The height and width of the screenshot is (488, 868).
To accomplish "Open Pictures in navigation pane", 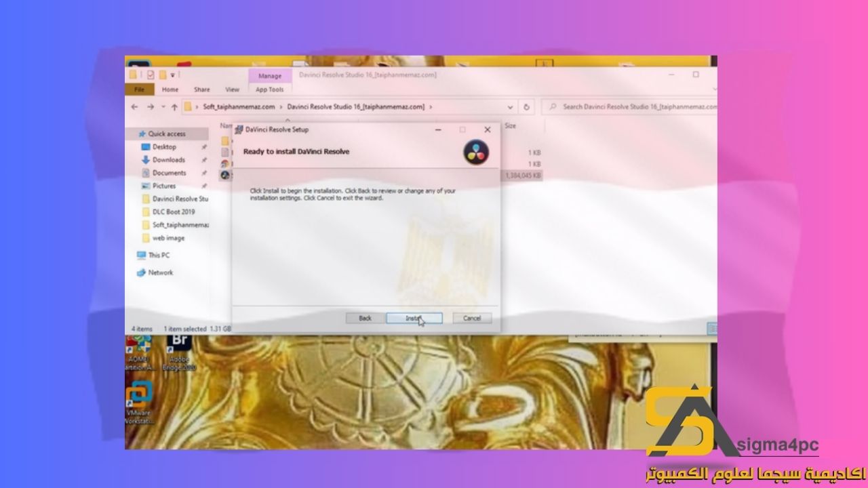I will point(163,186).
